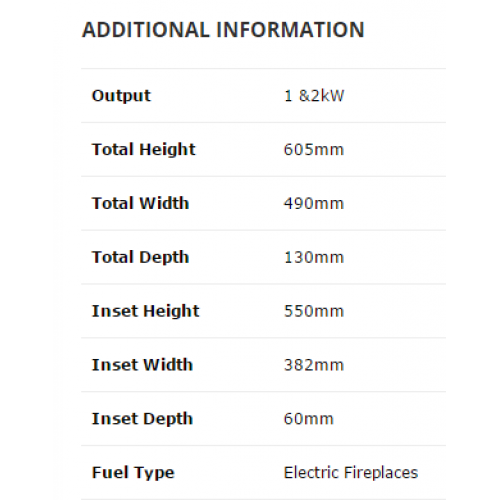Open the Electric Fireplaces fuel type link

click(x=351, y=473)
